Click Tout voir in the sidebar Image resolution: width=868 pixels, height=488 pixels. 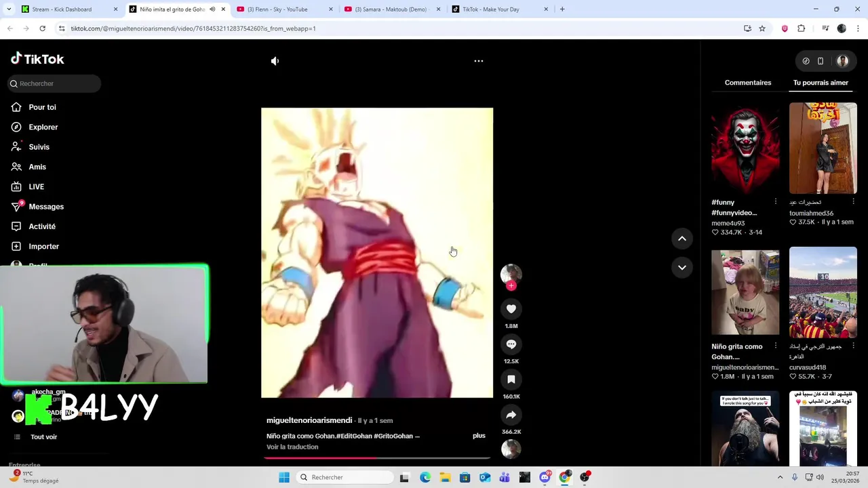pyautogui.click(x=43, y=437)
